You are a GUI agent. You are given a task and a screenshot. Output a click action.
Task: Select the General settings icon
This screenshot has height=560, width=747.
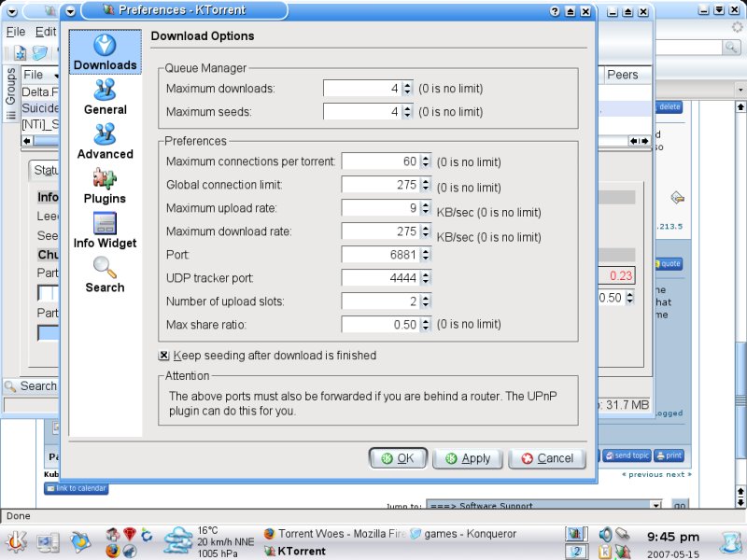point(105,96)
